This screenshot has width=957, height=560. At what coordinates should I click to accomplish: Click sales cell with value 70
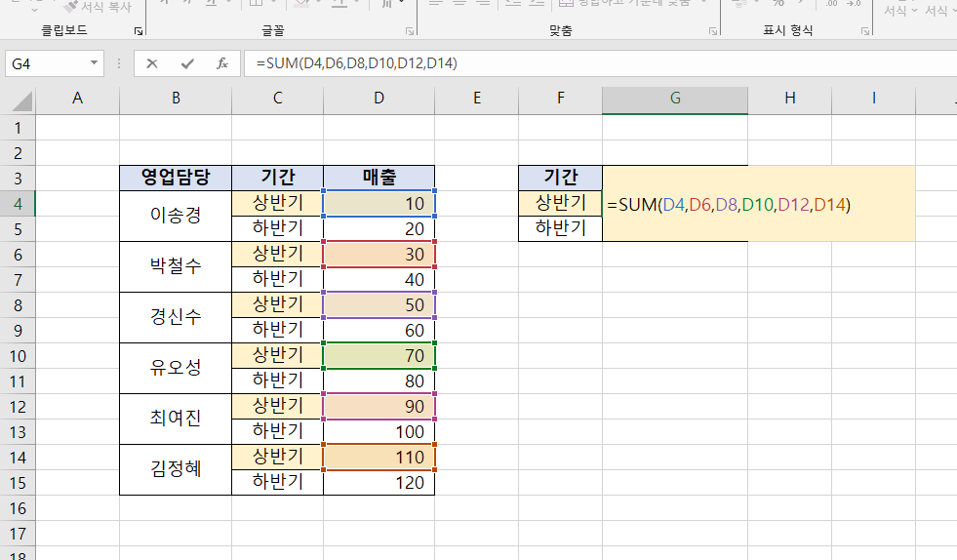(x=379, y=355)
